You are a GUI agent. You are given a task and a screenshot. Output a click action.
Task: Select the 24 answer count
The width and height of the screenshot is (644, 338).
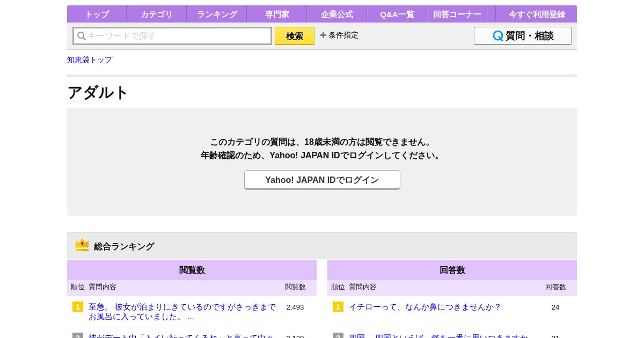[555, 307]
